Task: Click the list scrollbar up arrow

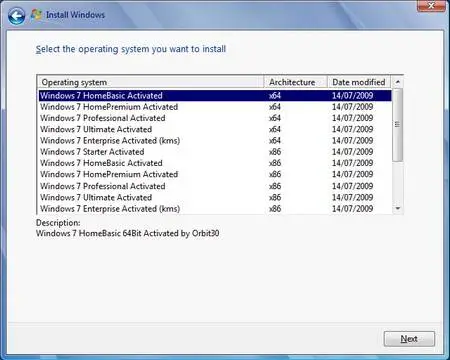Action: (397, 82)
